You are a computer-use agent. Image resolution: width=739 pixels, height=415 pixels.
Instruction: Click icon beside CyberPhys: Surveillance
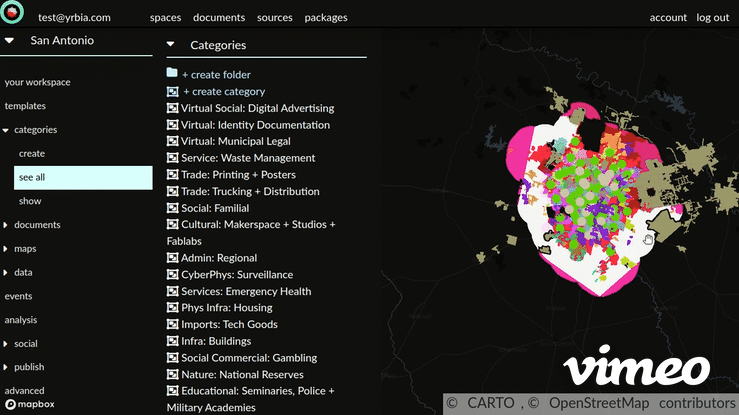coord(172,274)
